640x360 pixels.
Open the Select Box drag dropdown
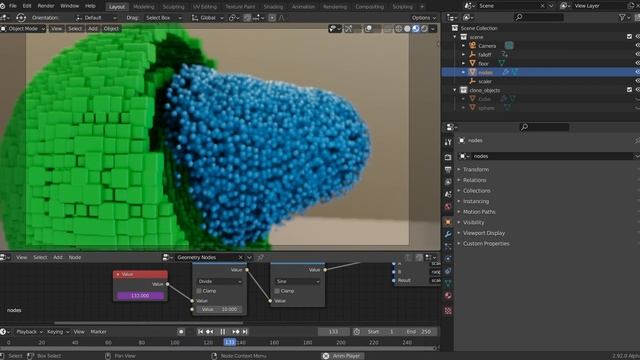(x=163, y=18)
